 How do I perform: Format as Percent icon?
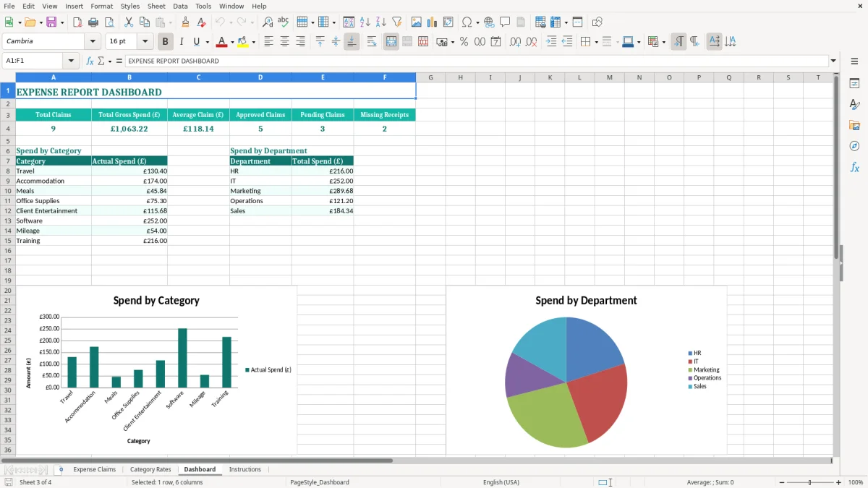464,42
